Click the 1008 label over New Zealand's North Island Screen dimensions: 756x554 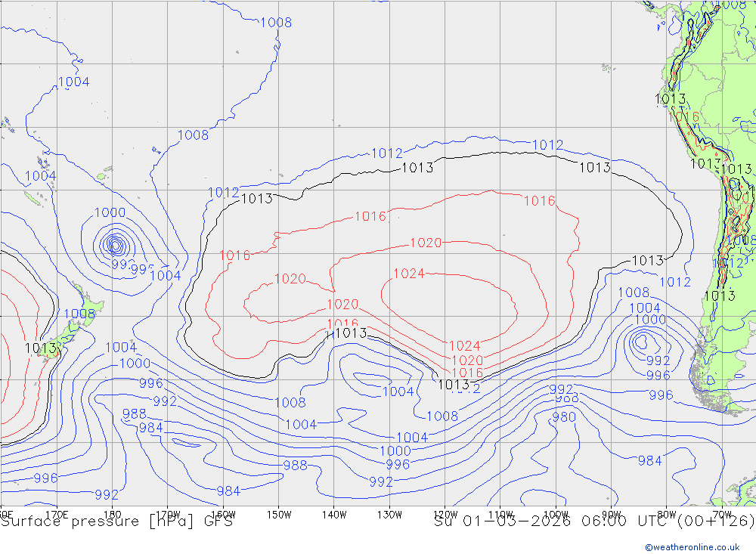coord(79,314)
